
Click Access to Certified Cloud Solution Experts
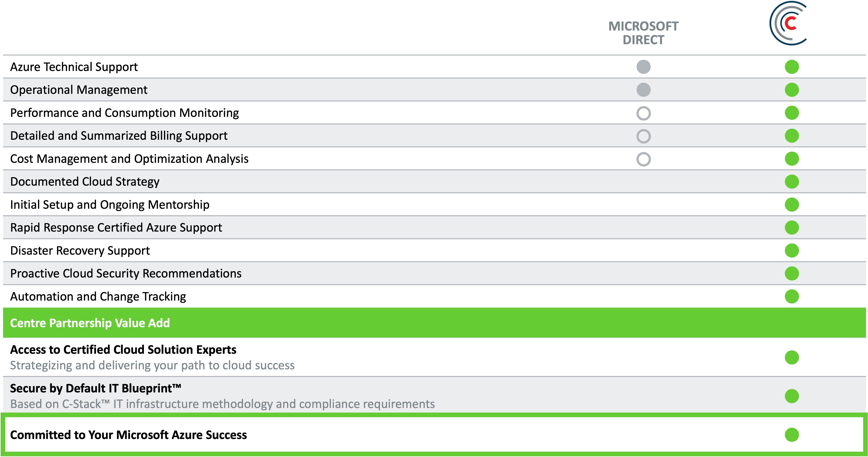click(x=123, y=350)
